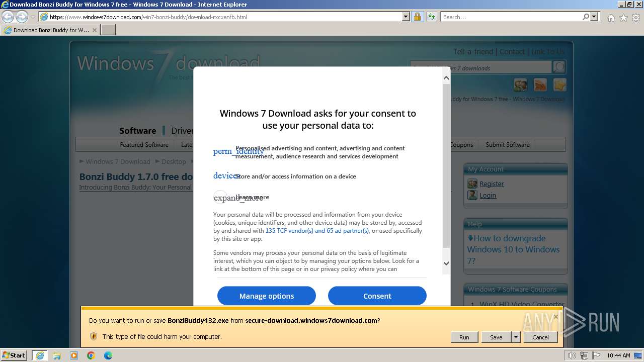Open the IE home icon
Screen dimensions: 644x362
(x=611, y=18)
